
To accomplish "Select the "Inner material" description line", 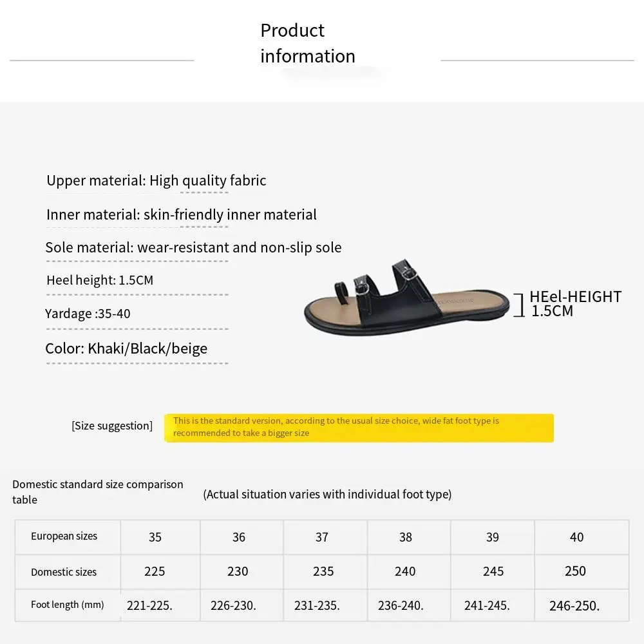I will [181, 214].
